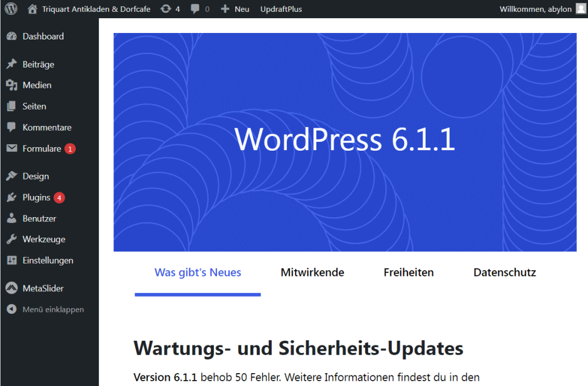Screen dimensions: 588x386
Task: Click the Dashboard gauge icon
Action: pyautogui.click(x=12, y=36)
